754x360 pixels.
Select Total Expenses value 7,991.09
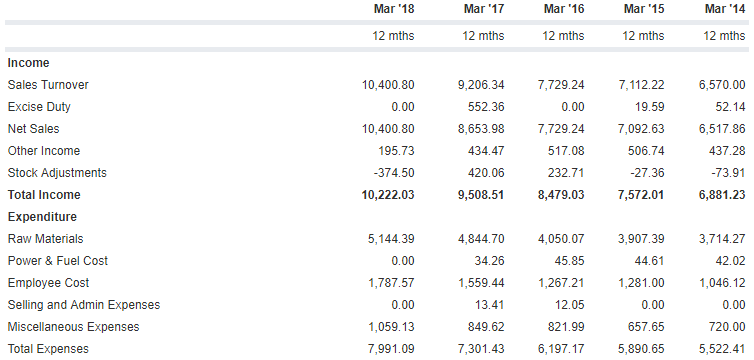pyautogui.click(x=391, y=349)
